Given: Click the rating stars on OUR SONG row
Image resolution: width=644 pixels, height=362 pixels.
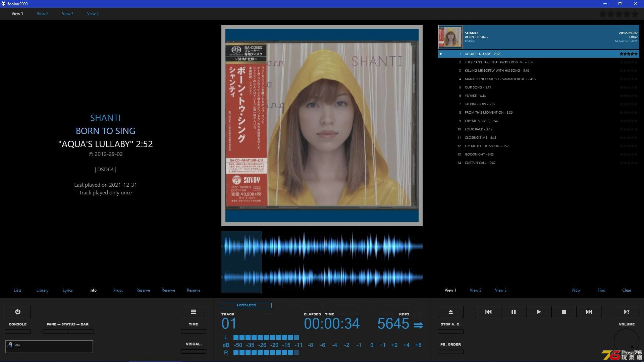Looking at the screenshot, I should (x=629, y=87).
